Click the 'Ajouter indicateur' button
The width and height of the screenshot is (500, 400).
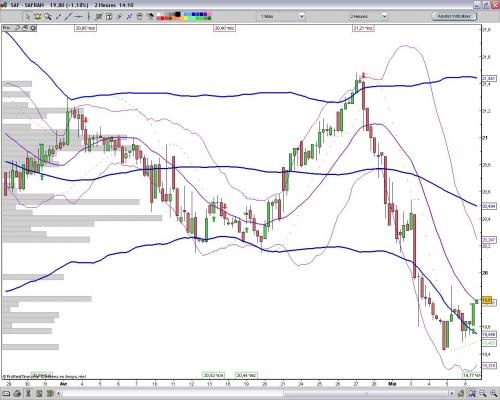[x=454, y=16]
